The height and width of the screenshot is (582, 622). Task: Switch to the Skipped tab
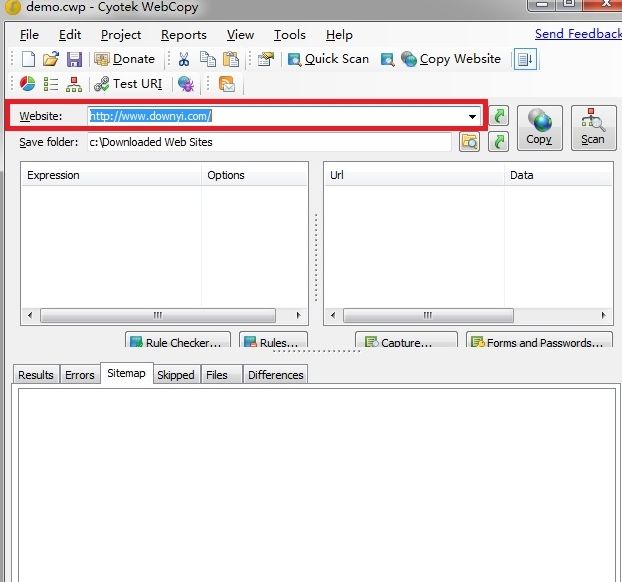(x=176, y=375)
